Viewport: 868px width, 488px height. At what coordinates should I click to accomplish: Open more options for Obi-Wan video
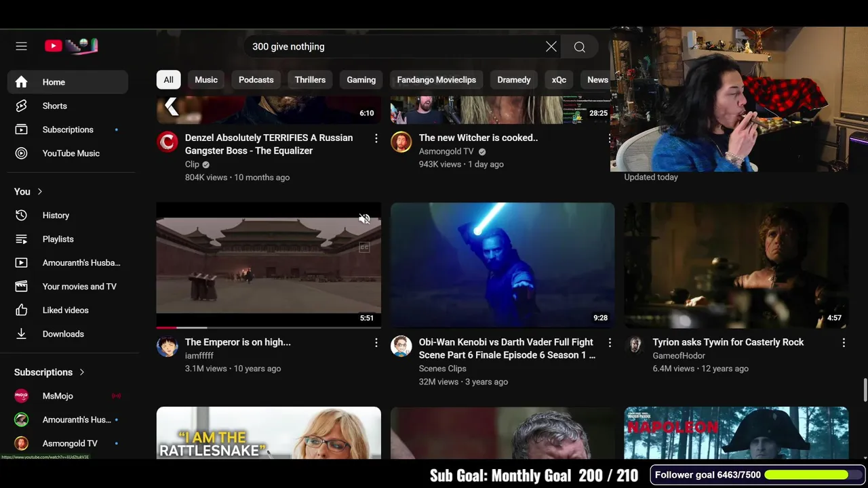pyautogui.click(x=610, y=343)
